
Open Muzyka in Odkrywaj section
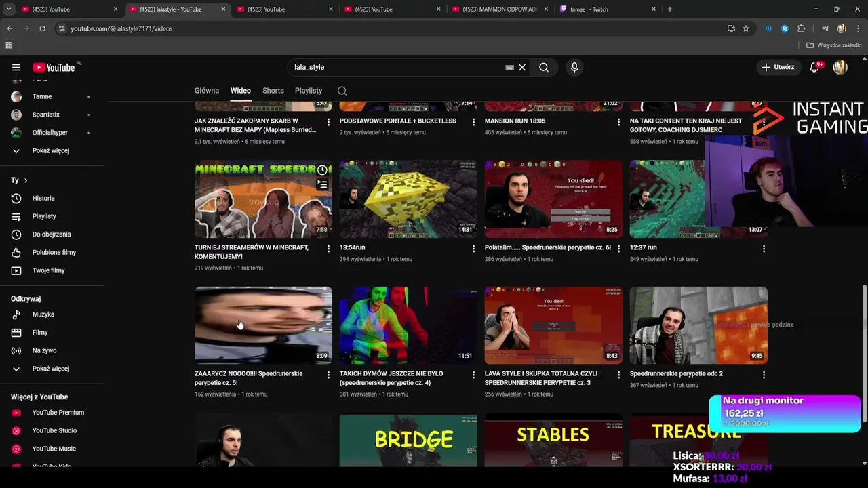pos(45,314)
